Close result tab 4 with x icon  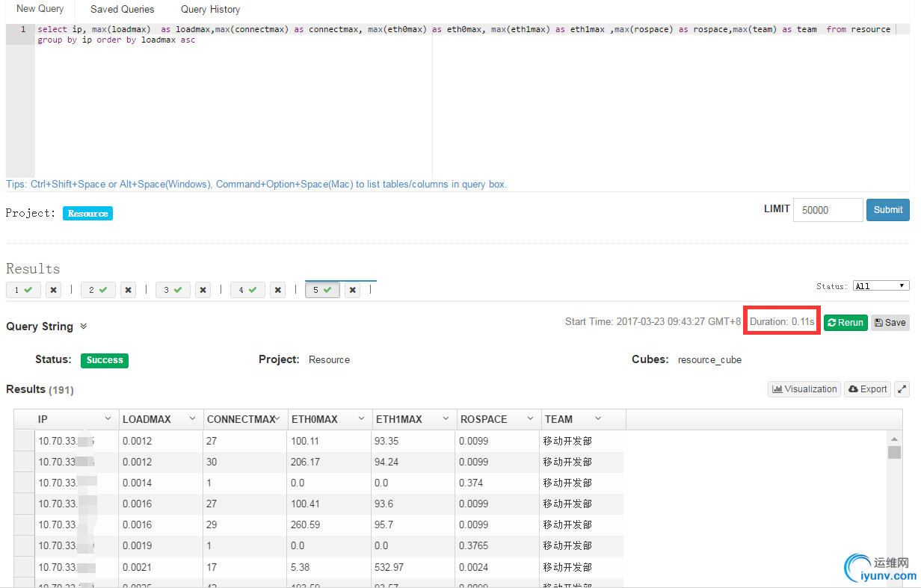(x=277, y=290)
